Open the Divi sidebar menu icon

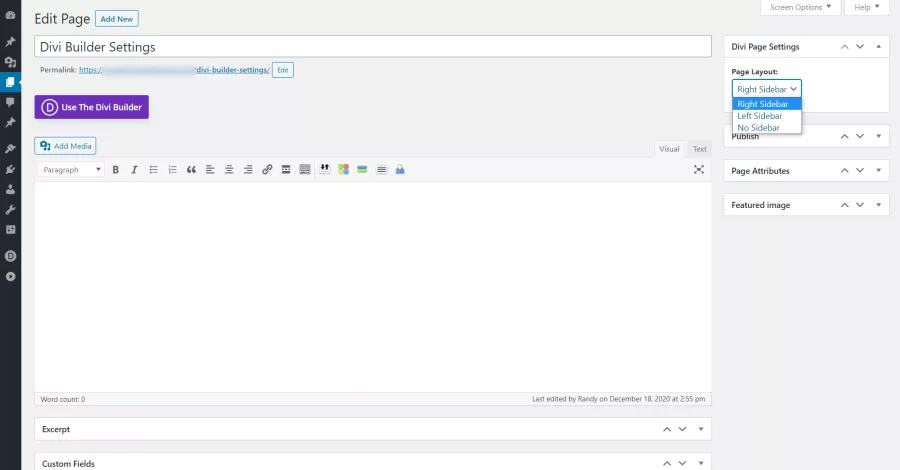pos(10,256)
